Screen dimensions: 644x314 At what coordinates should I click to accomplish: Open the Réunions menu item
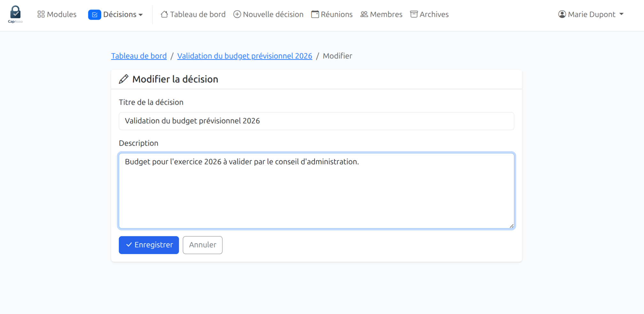pyautogui.click(x=336, y=14)
